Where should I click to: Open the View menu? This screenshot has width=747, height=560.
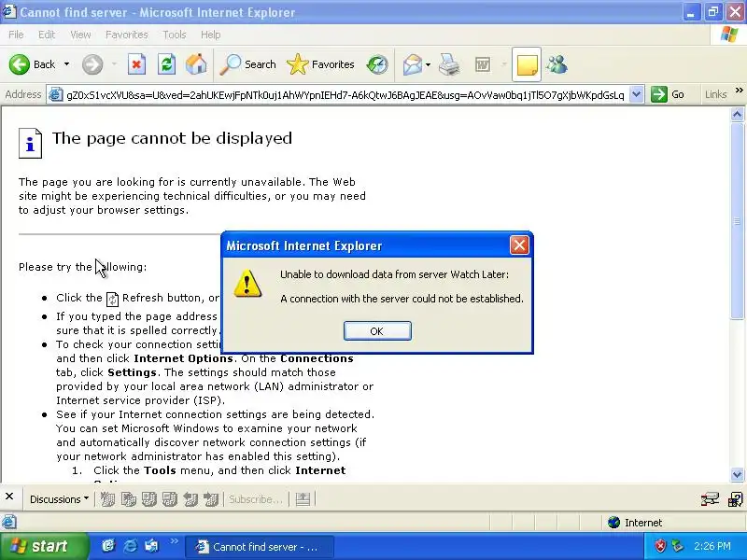80,35
